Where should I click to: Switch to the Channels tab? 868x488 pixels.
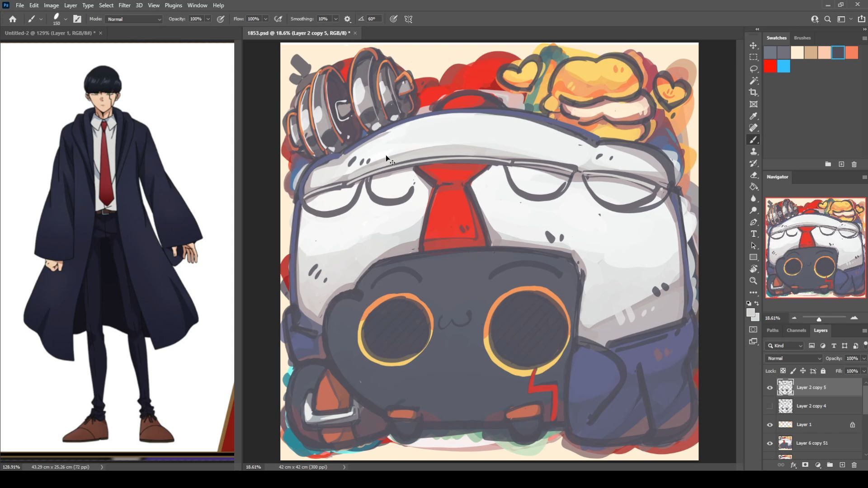[796, 330]
